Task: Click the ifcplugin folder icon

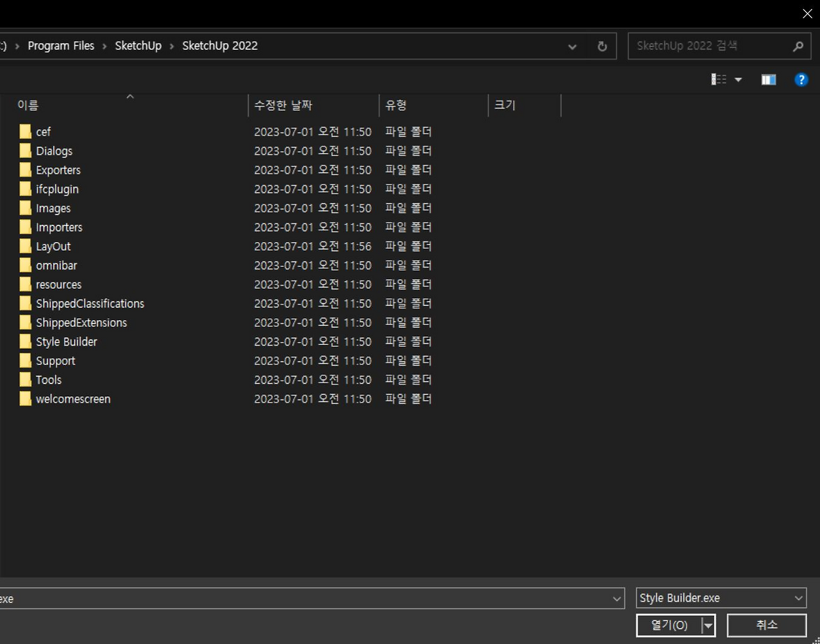Action: coord(25,189)
